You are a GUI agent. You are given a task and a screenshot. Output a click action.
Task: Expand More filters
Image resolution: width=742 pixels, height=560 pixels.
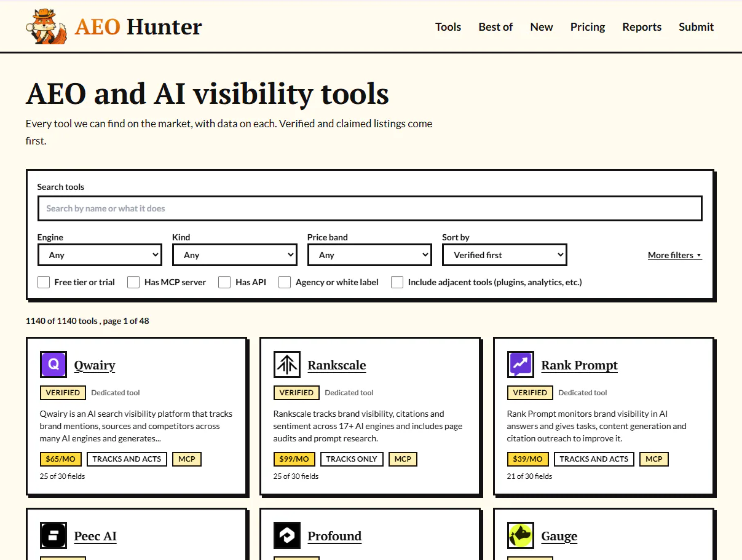tap(674, 255)
